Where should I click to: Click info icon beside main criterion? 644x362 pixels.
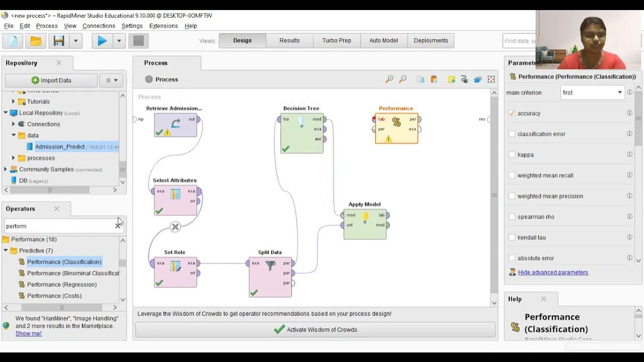point(629,93)
